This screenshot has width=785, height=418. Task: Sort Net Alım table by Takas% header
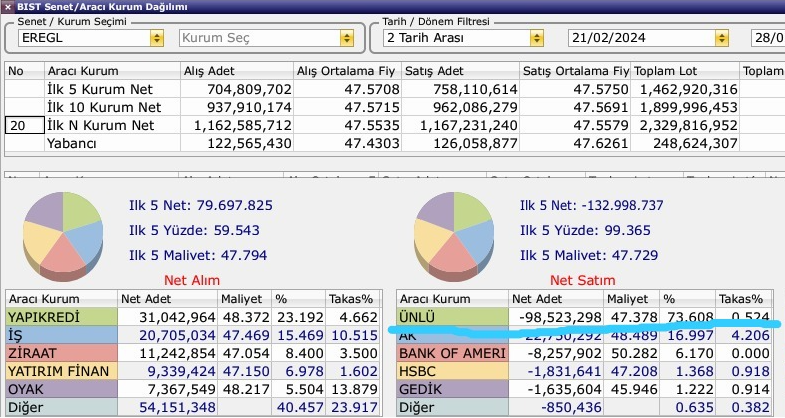[353, 299]
